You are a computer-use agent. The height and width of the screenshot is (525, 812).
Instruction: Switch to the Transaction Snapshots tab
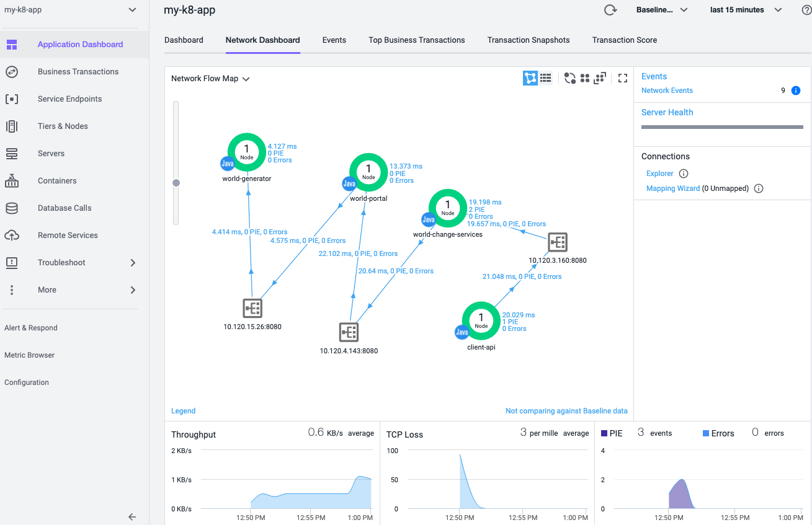(528, 40)
